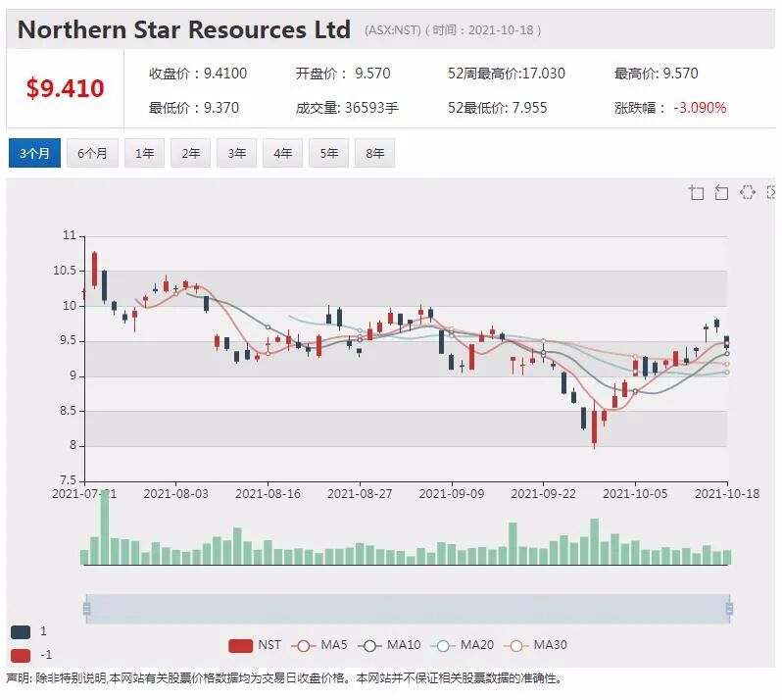Click the x-axis label 2021-08-03
Image resolution: width=782 pixels, height=700 pixels.
point(176,494)
